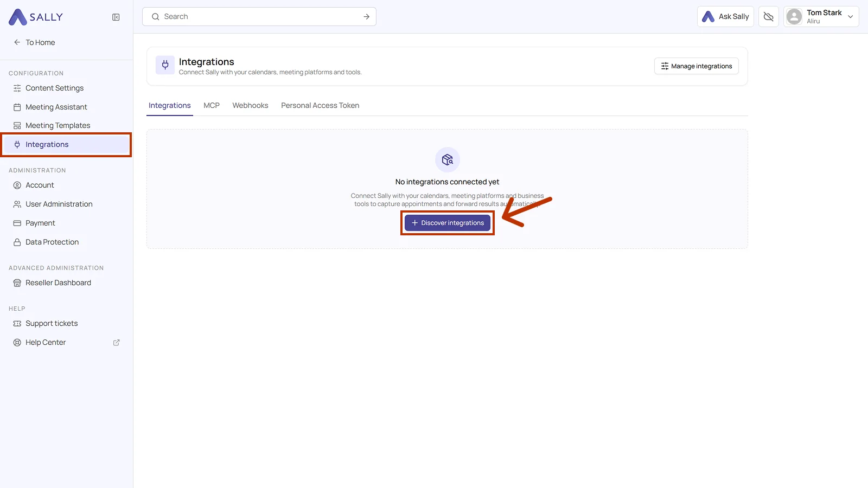Open Ask Sally assistant

pyautogui.click(x=725, y=17)
